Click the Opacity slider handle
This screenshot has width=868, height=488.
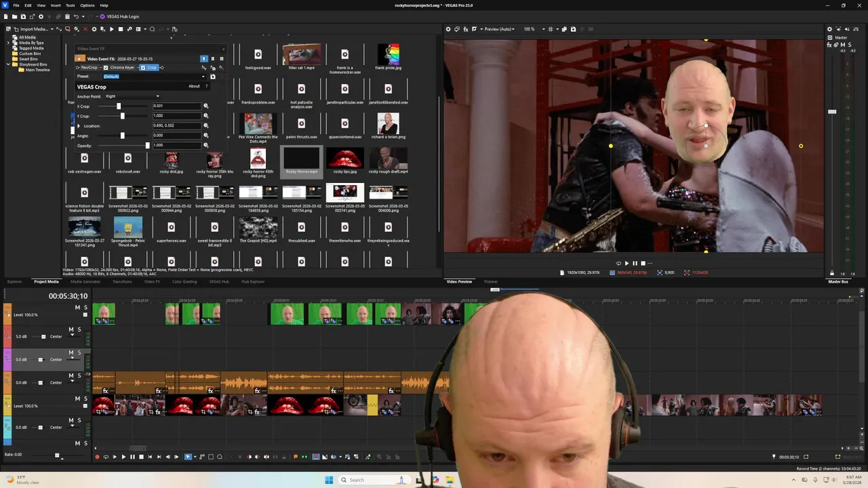pos(148,145)
